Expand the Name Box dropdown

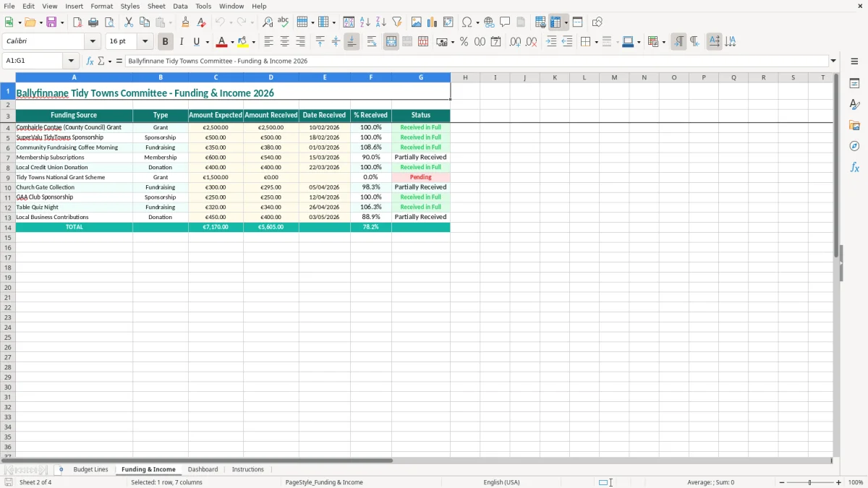click(72, 61)
